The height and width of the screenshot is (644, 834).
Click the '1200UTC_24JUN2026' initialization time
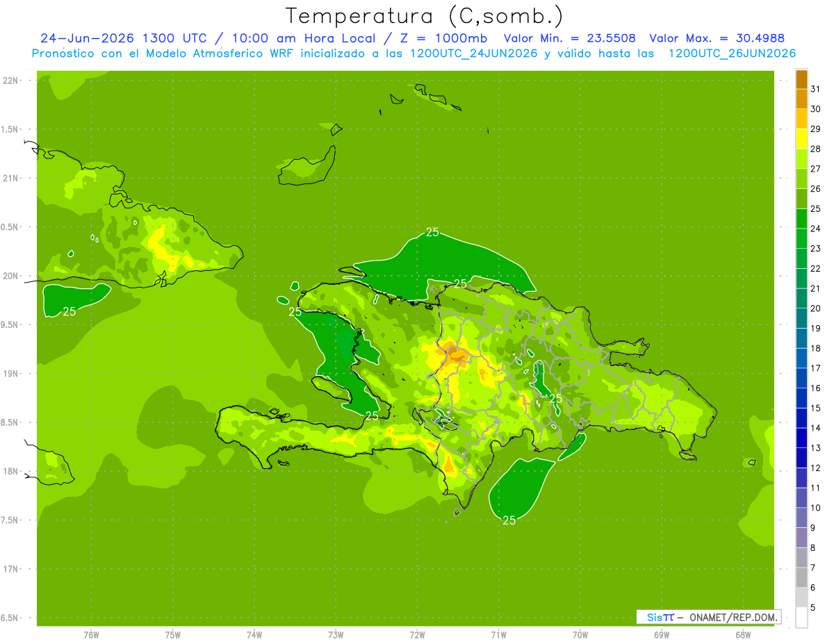click(474, 53)
